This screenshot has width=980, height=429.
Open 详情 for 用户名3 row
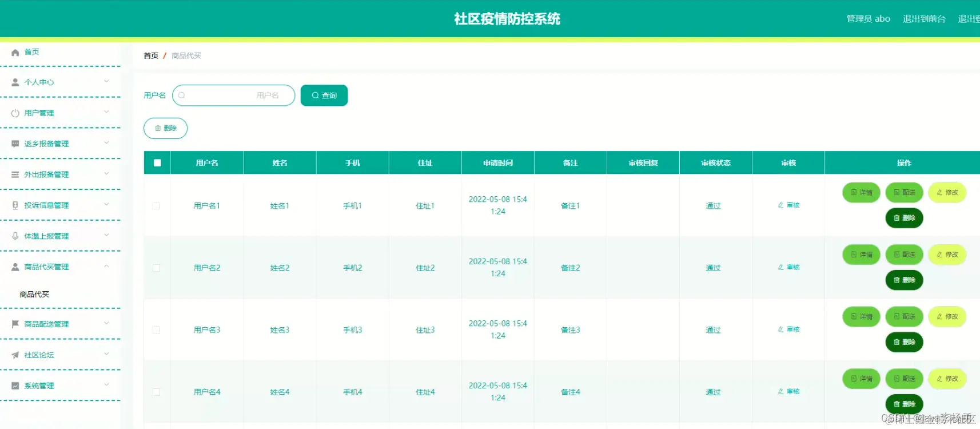[861, 317]
